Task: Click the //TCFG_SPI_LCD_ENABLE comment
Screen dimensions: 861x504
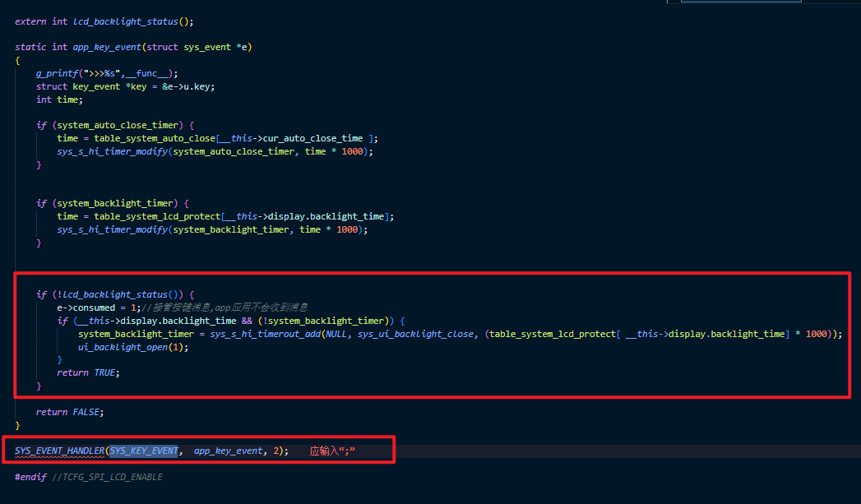Action: (108, 477)
